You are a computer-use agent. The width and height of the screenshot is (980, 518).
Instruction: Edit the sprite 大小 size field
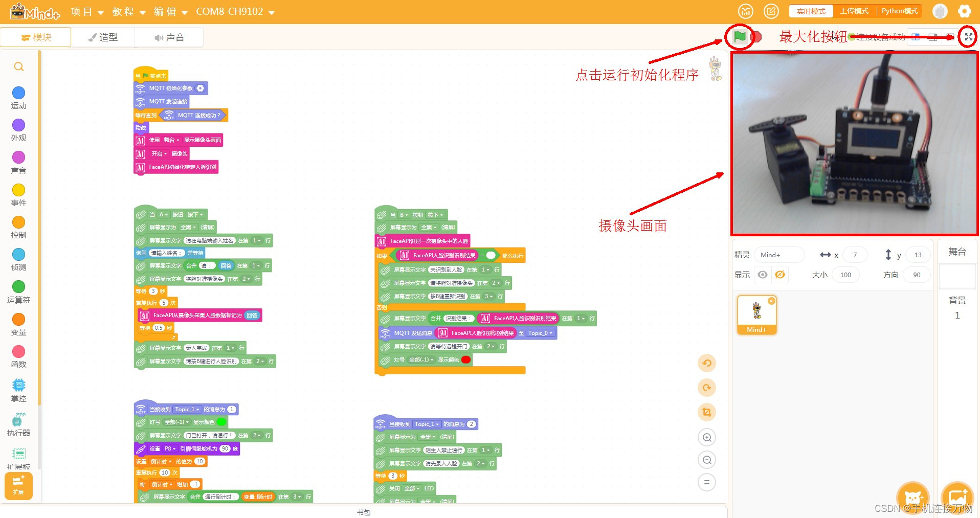845,275
